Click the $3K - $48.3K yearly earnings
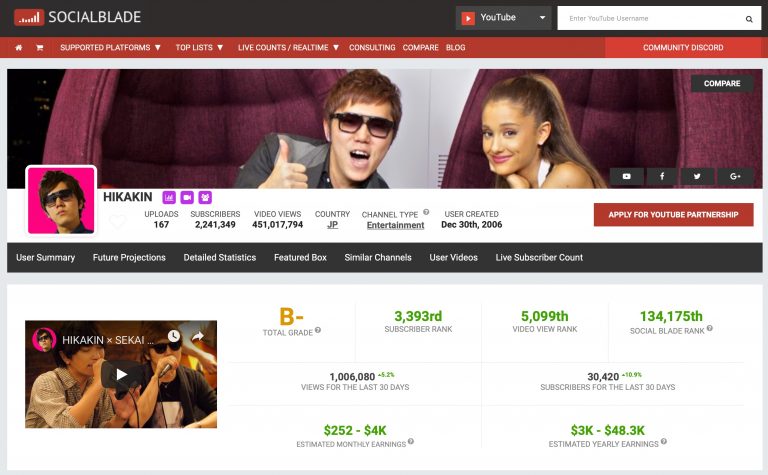The width and height of the screenshot is (768, 475). 607,430
